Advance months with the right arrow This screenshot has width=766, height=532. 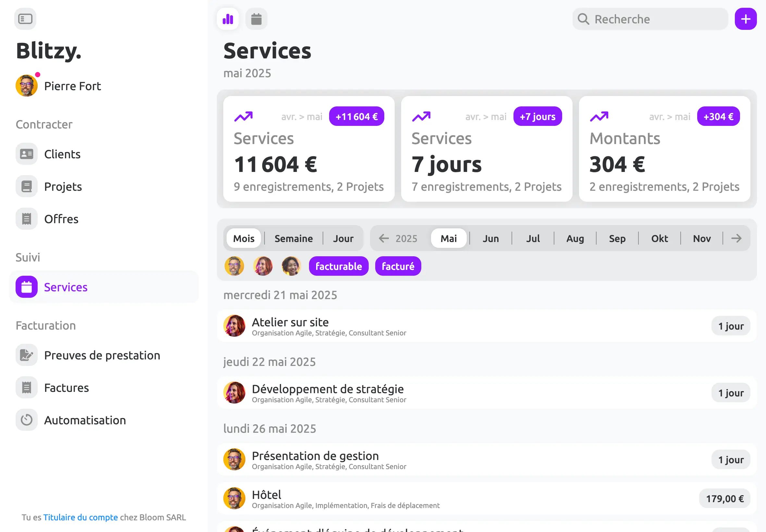[x=736, y=238]
